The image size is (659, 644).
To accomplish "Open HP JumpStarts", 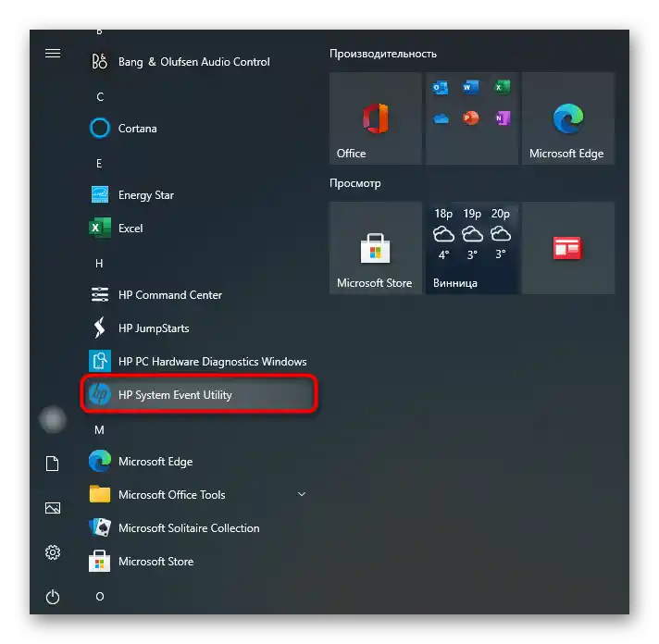I will coord(197,328).
